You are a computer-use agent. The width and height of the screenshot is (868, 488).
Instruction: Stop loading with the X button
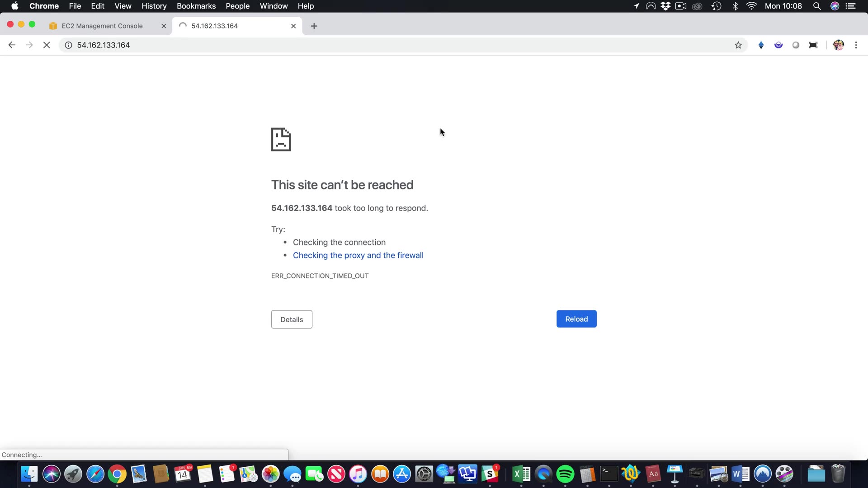click(x=47, y=45)
